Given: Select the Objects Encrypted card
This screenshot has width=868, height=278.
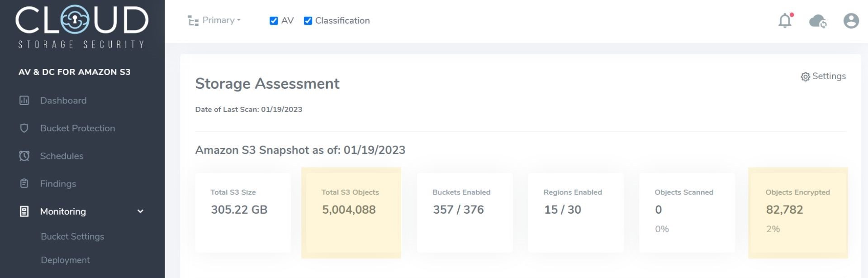Looking at the screenshot, I should pyautogui.click(x=798, y=213).
